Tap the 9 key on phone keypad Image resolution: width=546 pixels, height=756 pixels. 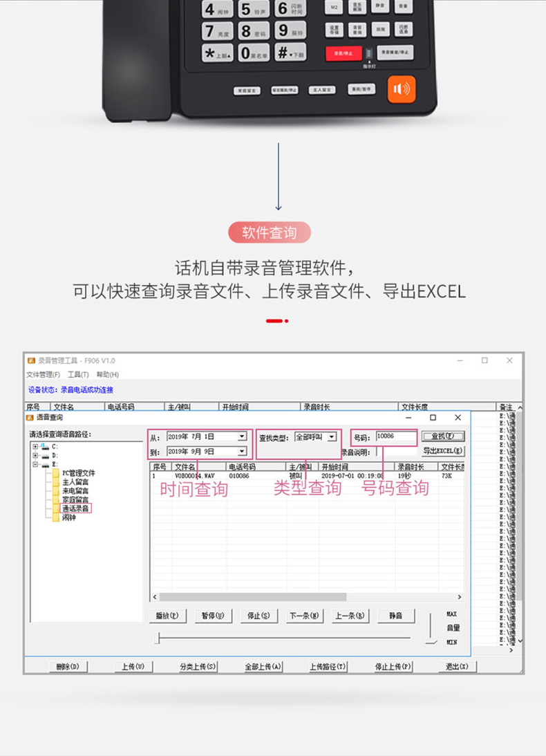(290, 31)
